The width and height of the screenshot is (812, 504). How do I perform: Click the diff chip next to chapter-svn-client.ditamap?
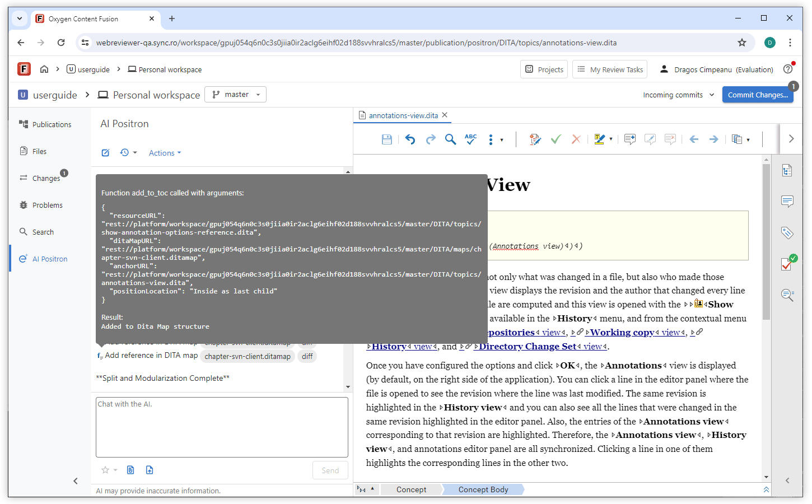tap(307, 356)
